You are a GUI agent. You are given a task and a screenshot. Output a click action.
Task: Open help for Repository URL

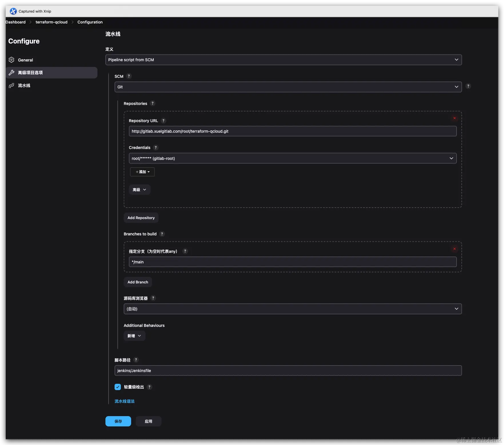[163, 121]
